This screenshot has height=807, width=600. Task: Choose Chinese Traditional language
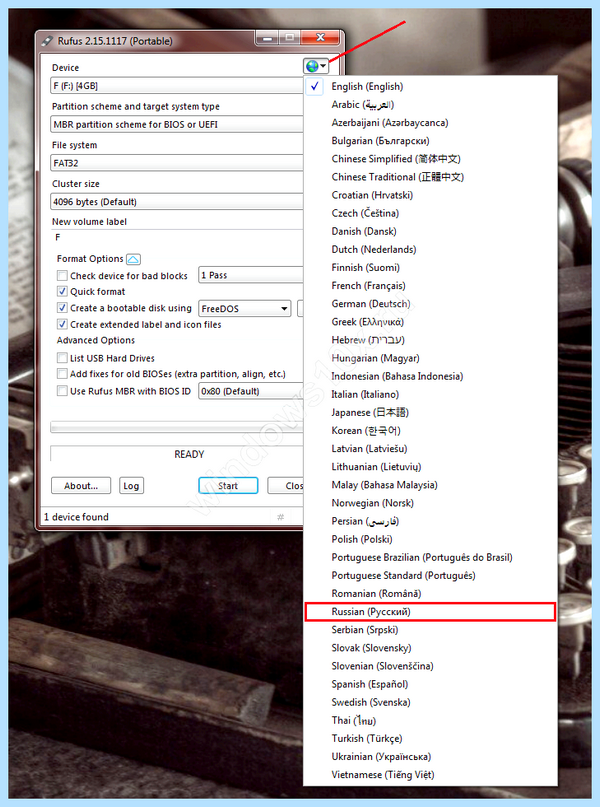430,177
